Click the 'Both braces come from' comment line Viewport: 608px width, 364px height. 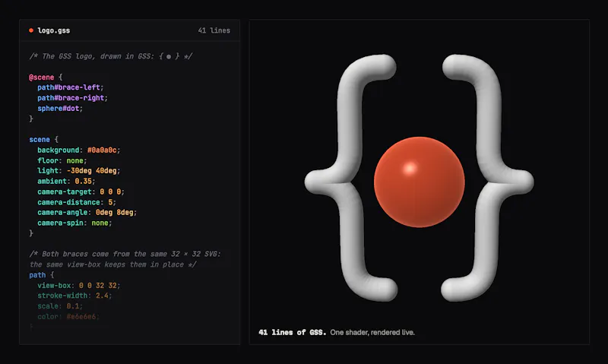click(125, 254)
